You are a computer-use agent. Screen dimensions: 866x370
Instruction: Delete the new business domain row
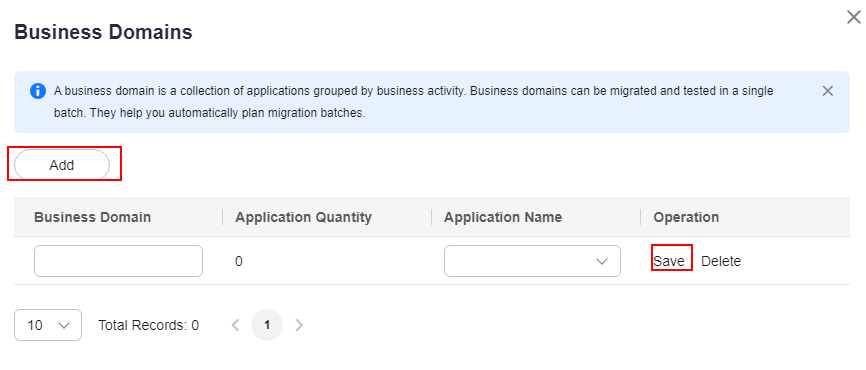721,261
